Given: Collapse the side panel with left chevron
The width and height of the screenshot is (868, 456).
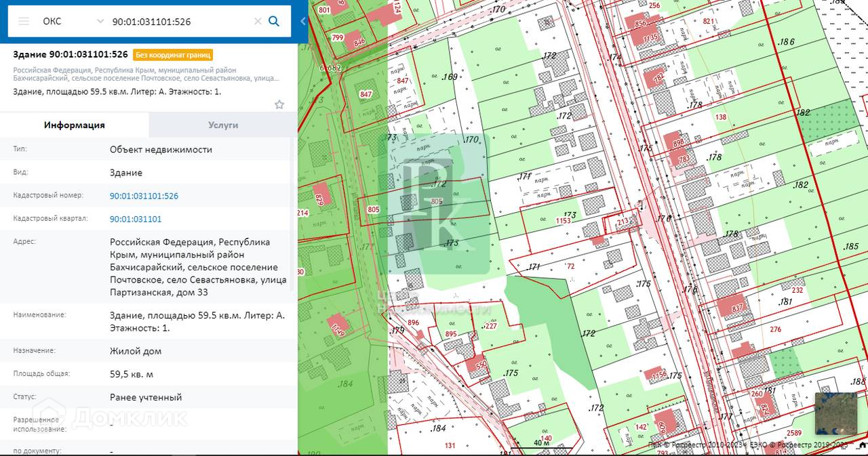Looking at the screenshot, I should (x=303, y=21).
